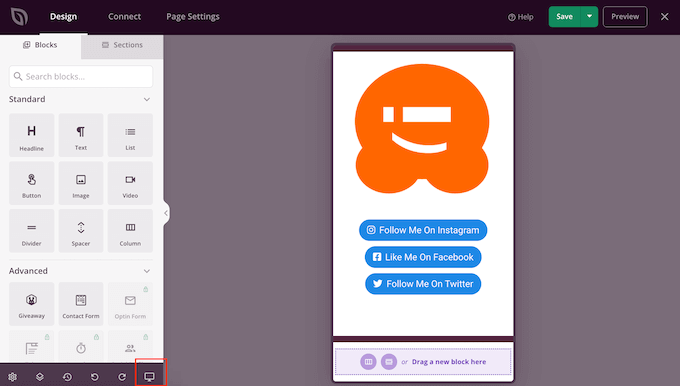Switch to desktop preview icon
680x386 pixels.
pos(149,376)
